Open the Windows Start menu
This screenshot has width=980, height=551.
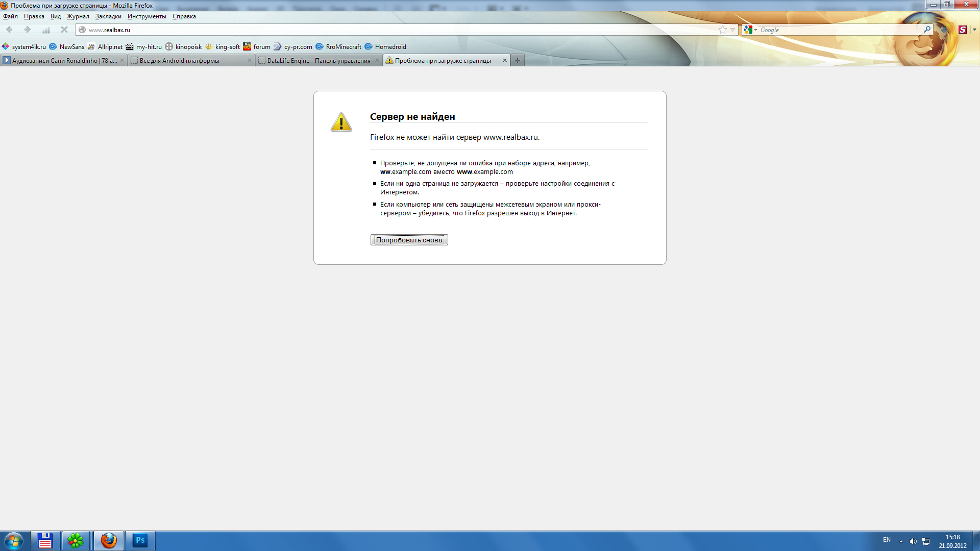click(x=13, y=541)
